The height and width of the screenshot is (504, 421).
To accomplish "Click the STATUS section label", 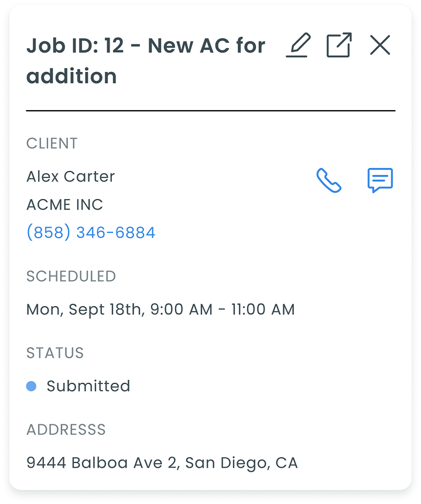I will tap(55, 353).
